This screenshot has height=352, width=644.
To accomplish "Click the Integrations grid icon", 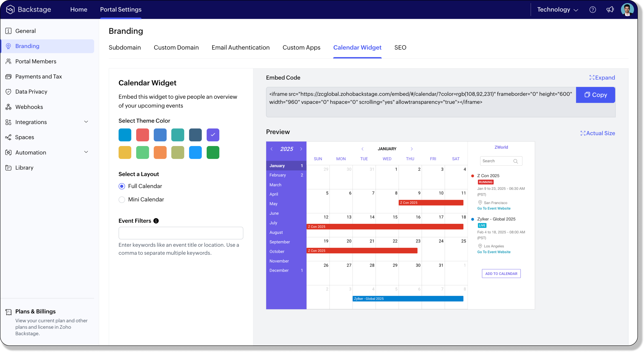I will (x=8, y=122).
